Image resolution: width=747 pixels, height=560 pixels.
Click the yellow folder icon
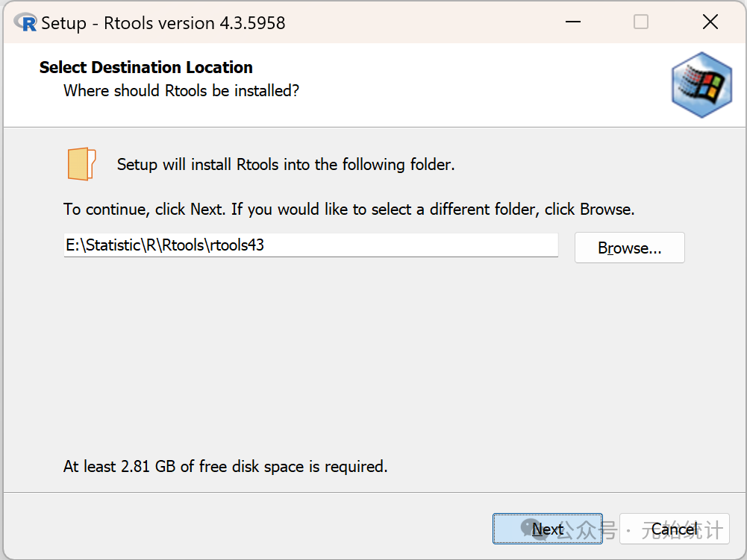tap(81, 164)
